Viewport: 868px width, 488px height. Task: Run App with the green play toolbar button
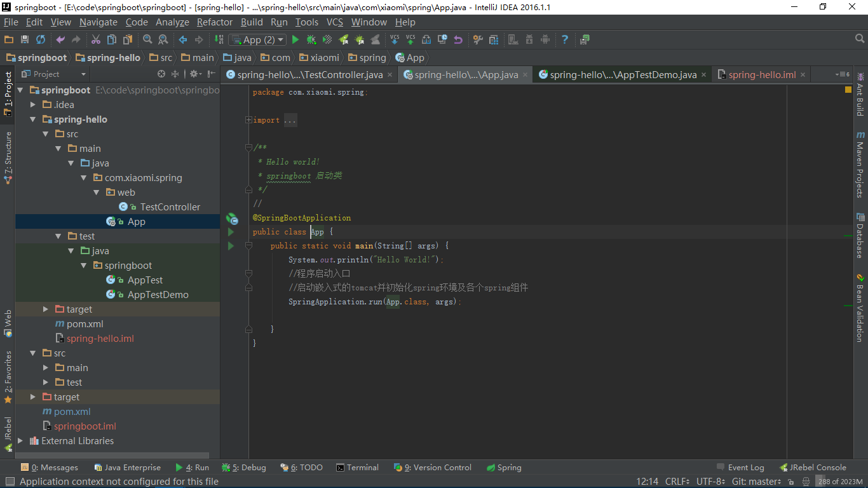(295, 39)
